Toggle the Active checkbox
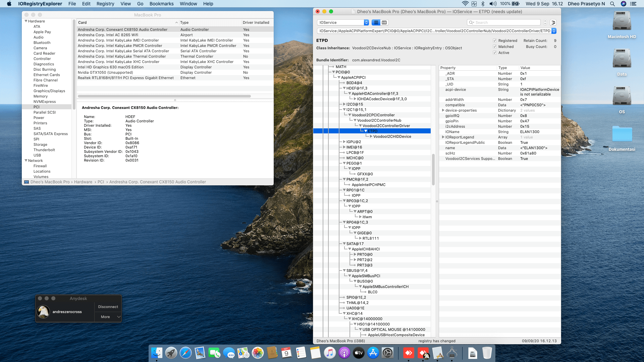The height and width of the screenshot is (362, 644). point(494,53)
